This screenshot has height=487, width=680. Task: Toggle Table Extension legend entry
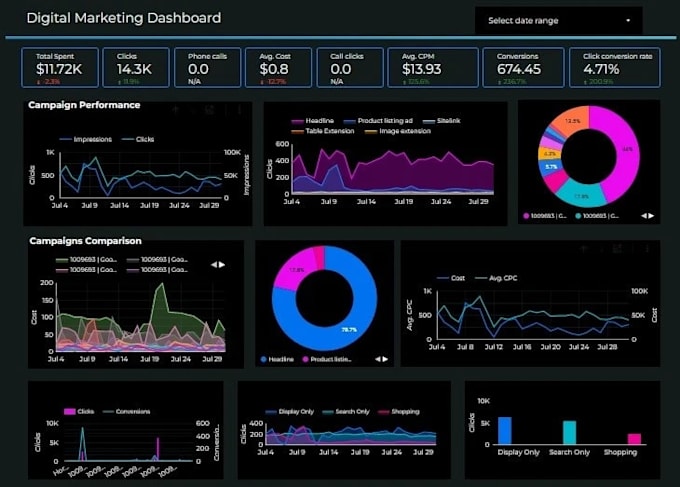point(323,131)
